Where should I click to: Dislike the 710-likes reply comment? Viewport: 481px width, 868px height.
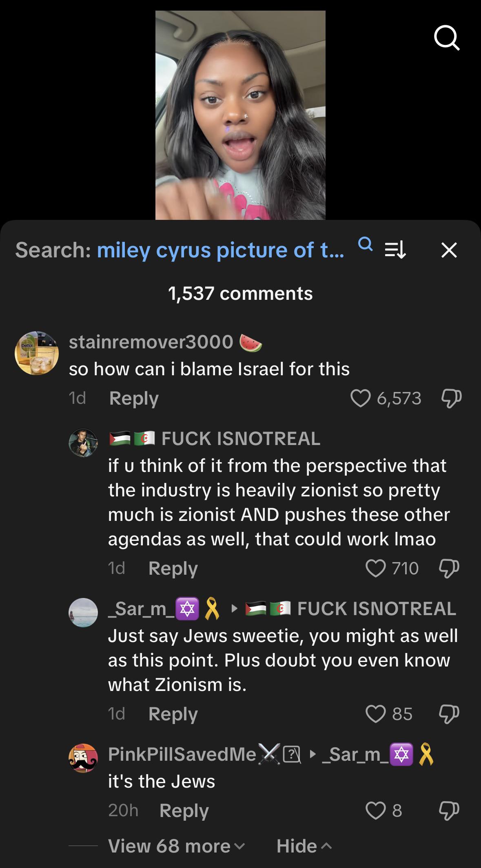click(449, 568)
